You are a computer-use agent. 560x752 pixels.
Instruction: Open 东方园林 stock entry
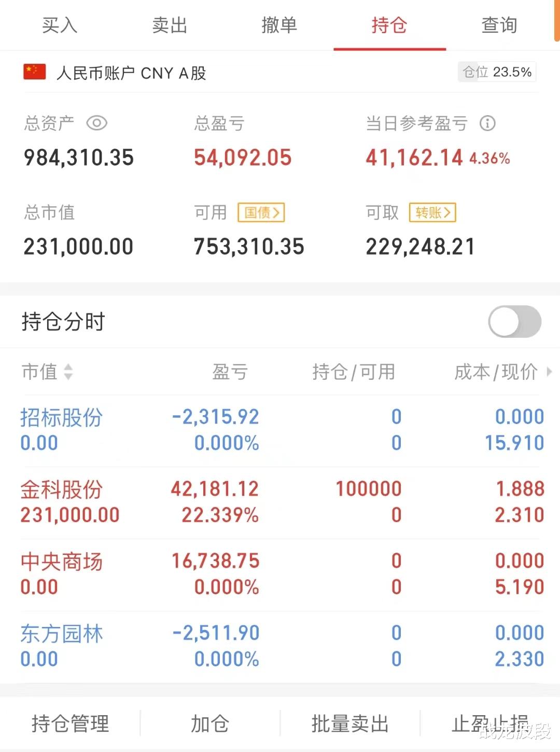(x=61, y=634)
